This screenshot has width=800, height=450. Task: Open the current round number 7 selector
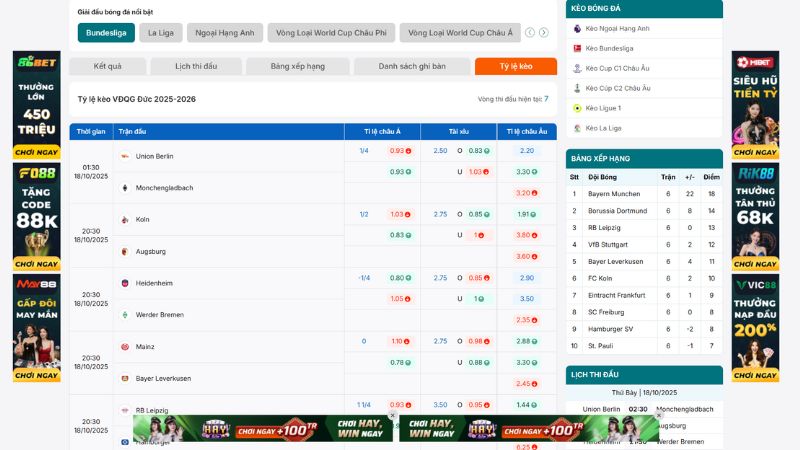point(546,99)
